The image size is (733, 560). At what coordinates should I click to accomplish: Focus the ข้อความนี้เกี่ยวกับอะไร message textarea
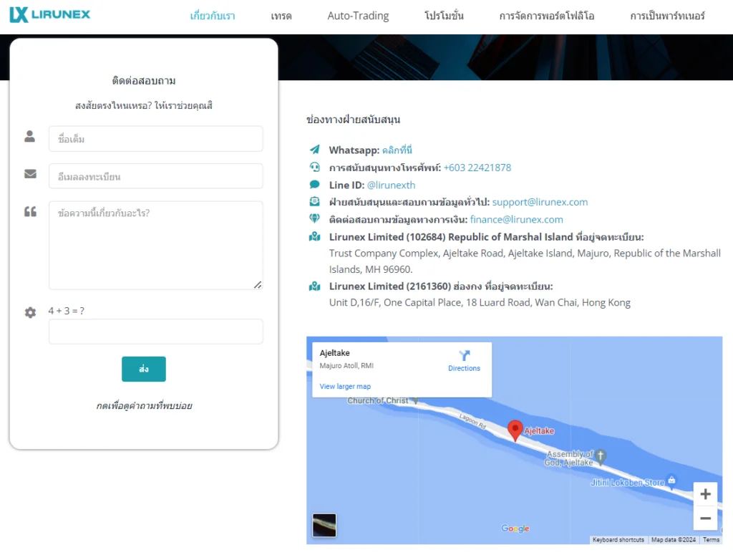click(x=155, y=246)
